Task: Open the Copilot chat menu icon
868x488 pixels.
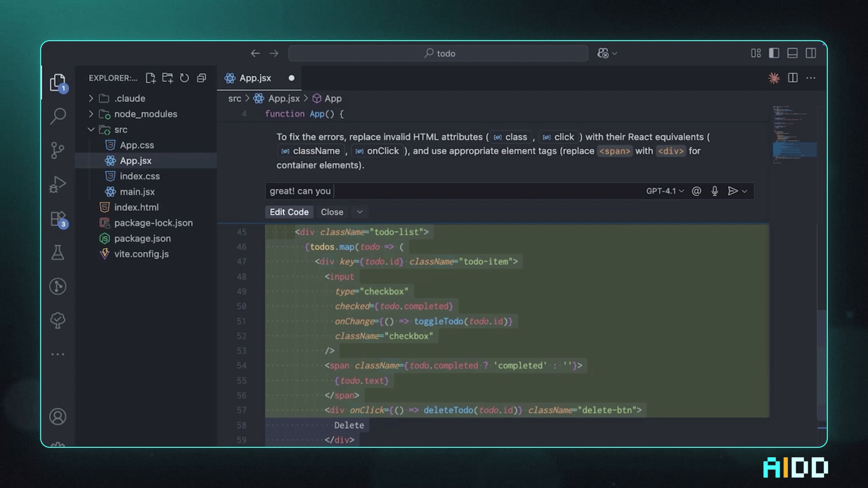Action: (603, 53)
